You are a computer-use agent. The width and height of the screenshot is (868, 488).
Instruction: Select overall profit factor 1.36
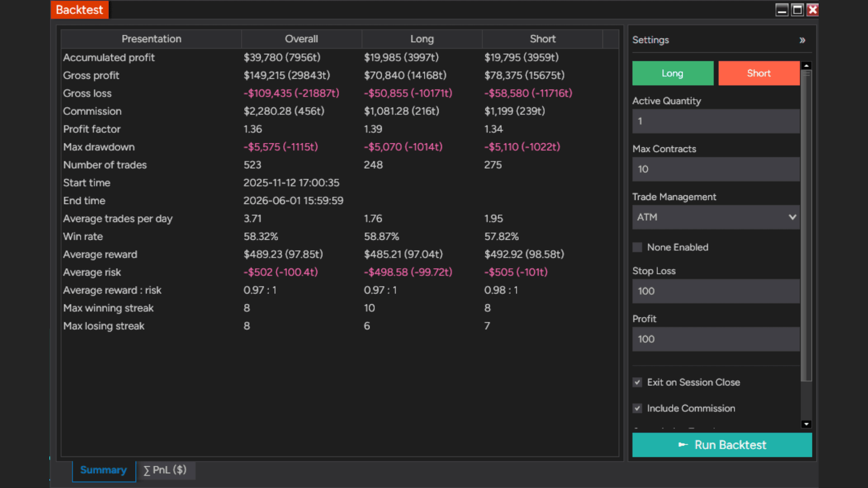pos(252,129)
